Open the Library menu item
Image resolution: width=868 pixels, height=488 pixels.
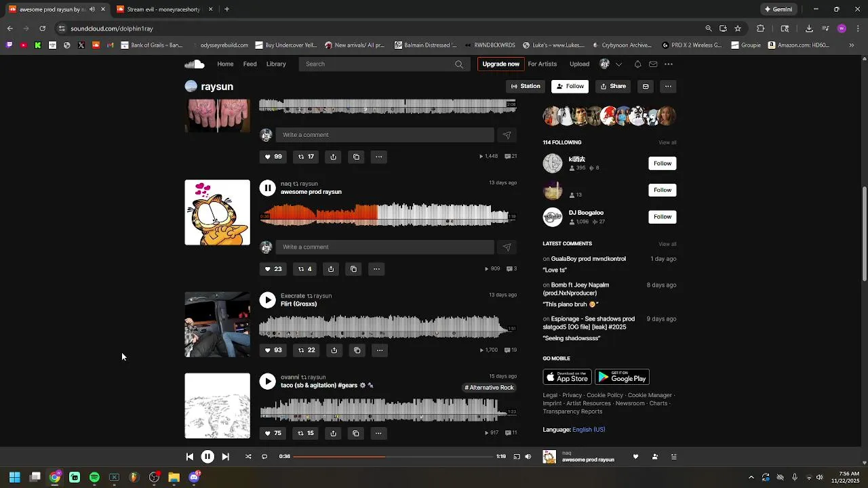tap(276, 64)
